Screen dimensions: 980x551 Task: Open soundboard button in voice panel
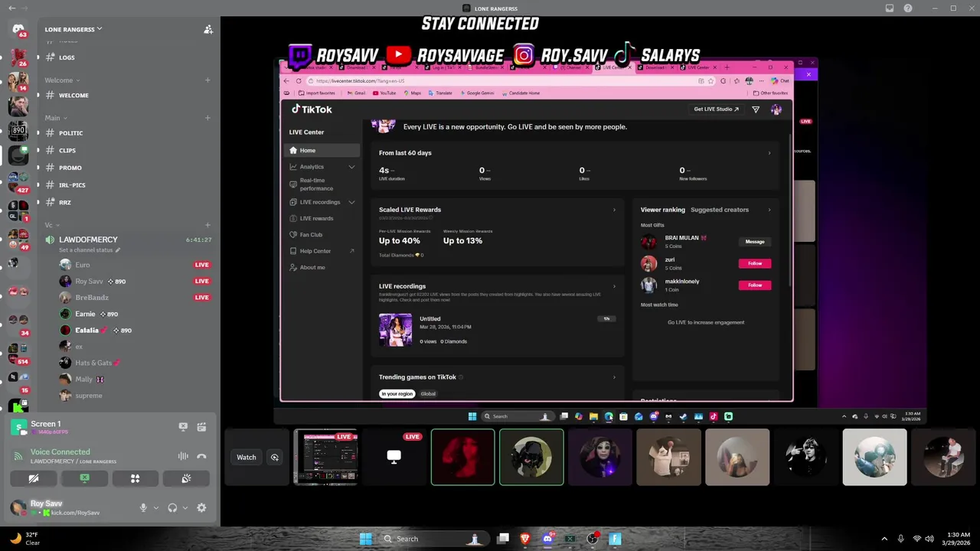tap(186, 478)
